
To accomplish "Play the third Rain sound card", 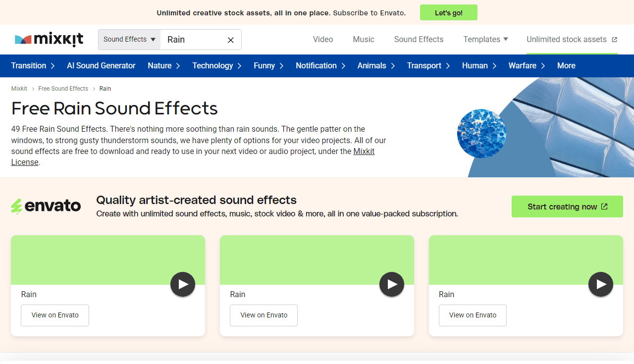I will coord(601,284).
